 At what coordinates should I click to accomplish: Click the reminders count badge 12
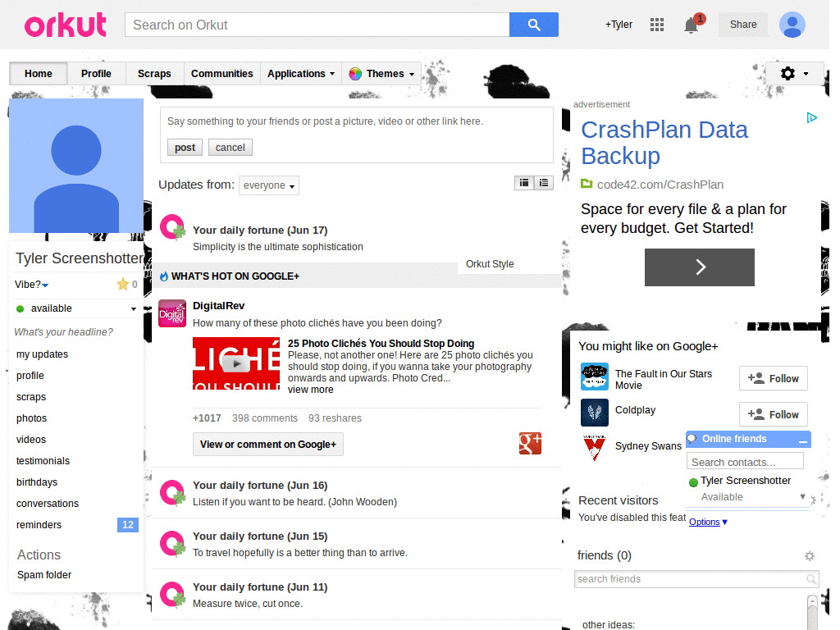127,525
